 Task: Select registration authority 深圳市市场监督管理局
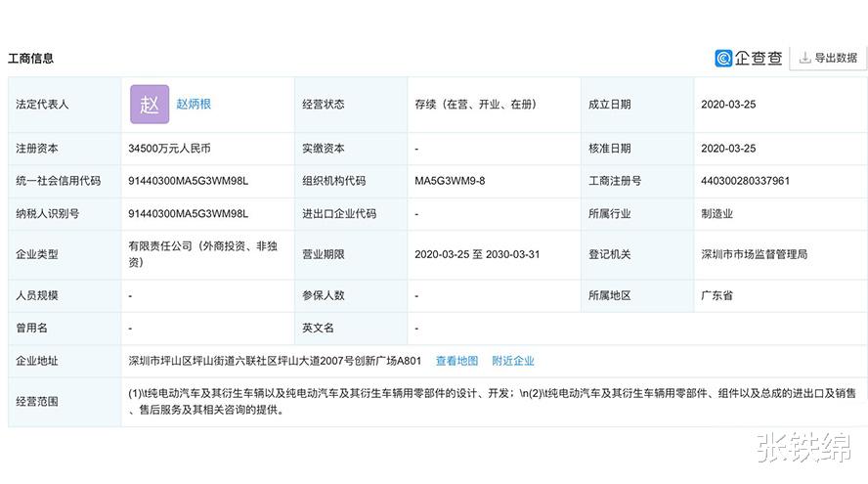tap(754, 254)
